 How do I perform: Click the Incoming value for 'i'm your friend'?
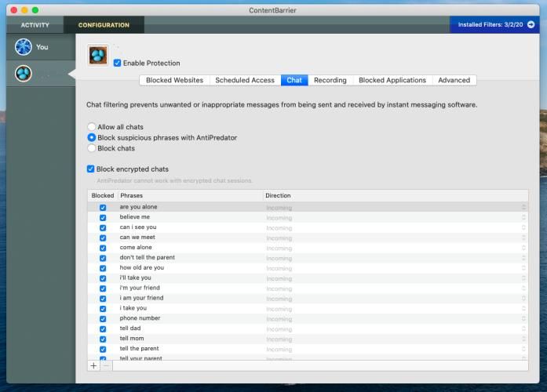coord(279,289)
